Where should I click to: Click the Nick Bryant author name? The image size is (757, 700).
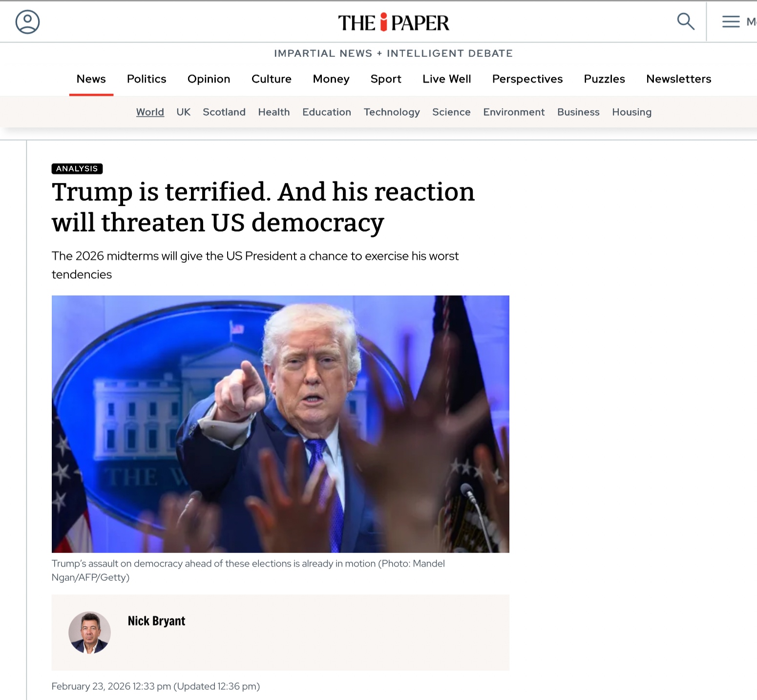pyautogui.click(x=156, y=621)
